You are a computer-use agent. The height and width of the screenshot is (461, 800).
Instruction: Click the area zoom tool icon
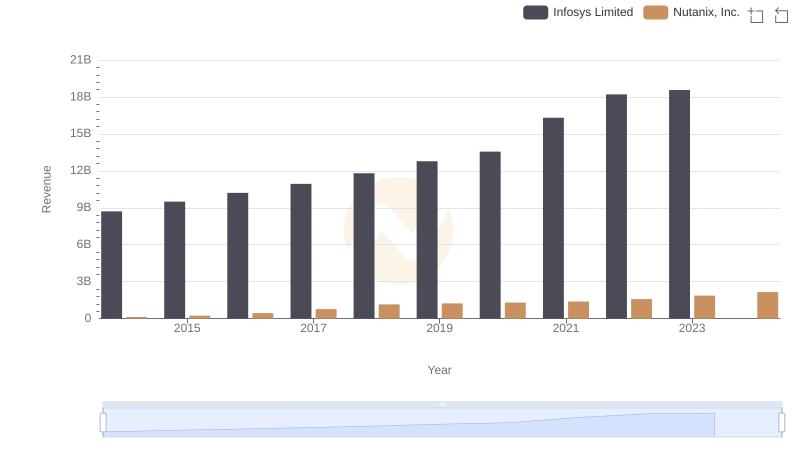point(756,15)
